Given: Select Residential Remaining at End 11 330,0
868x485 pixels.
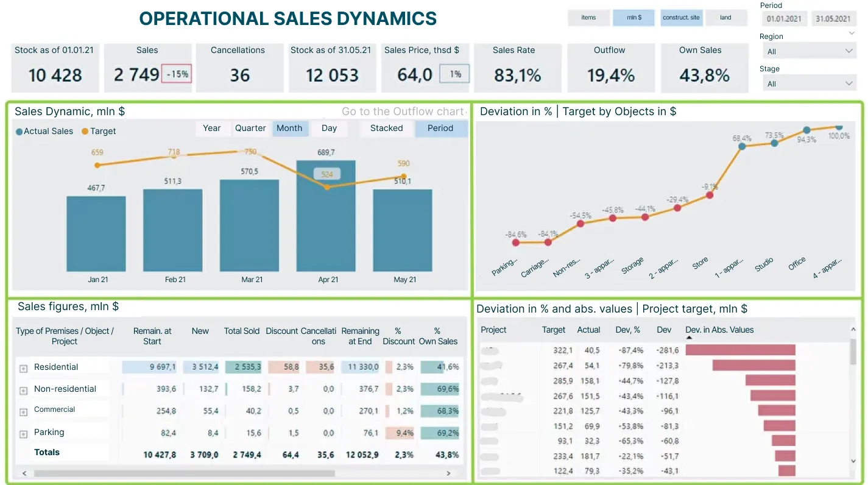Looking at the screenshot, I should [x=360, y=367].
